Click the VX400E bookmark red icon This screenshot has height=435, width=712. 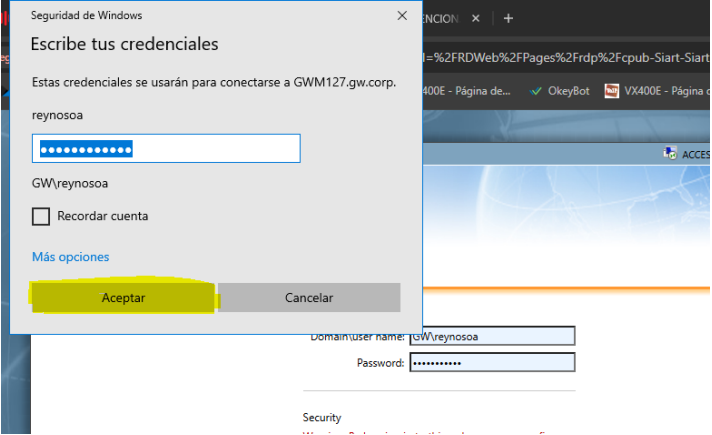pos(612,91)
